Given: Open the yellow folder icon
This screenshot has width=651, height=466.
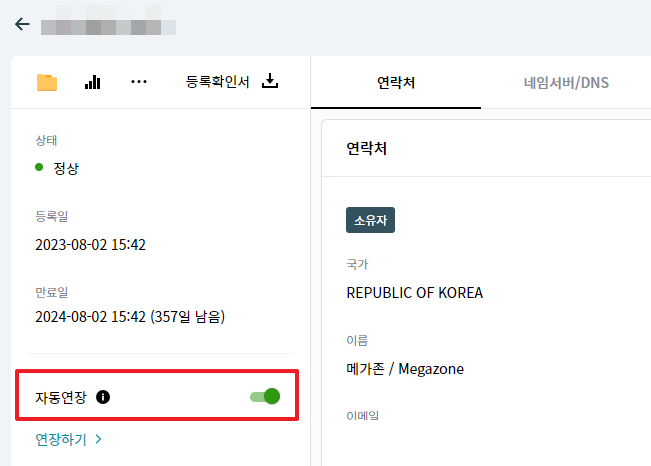Looking at the screenshot, I should [x=47, y=82].
